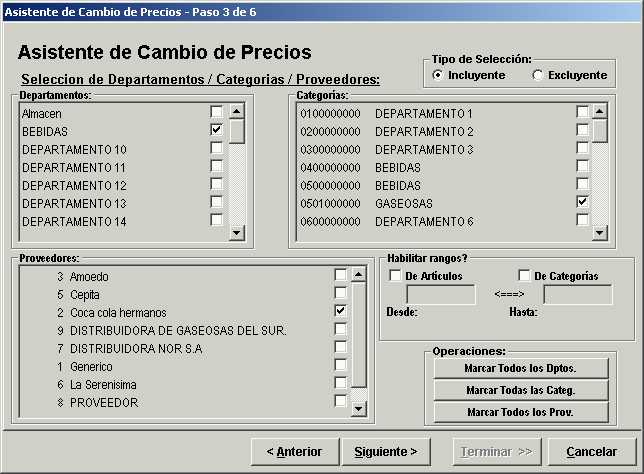Enable the De Articulos range checkbox
644x474 pixels.
396,276
